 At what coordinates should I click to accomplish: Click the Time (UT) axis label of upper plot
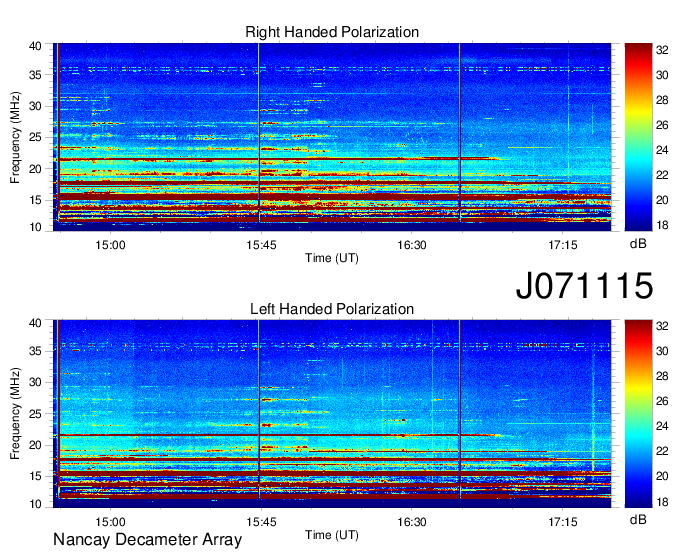(332, 258)
